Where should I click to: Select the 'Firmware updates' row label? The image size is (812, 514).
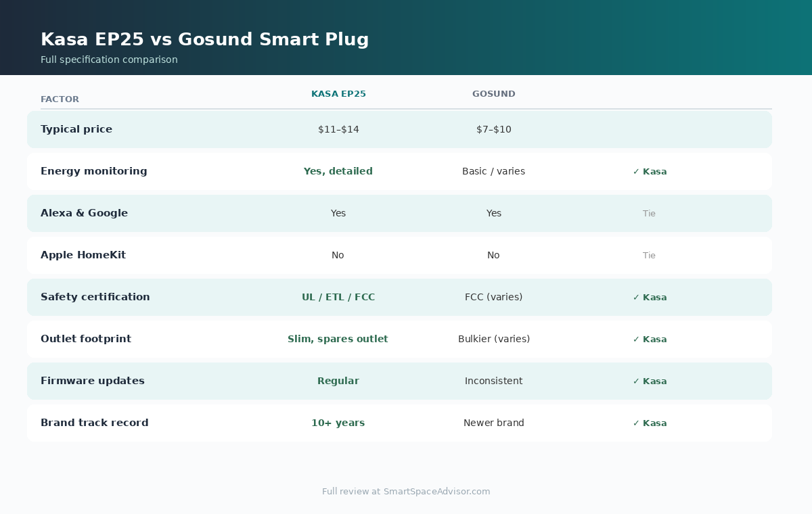tap(93, 381)
